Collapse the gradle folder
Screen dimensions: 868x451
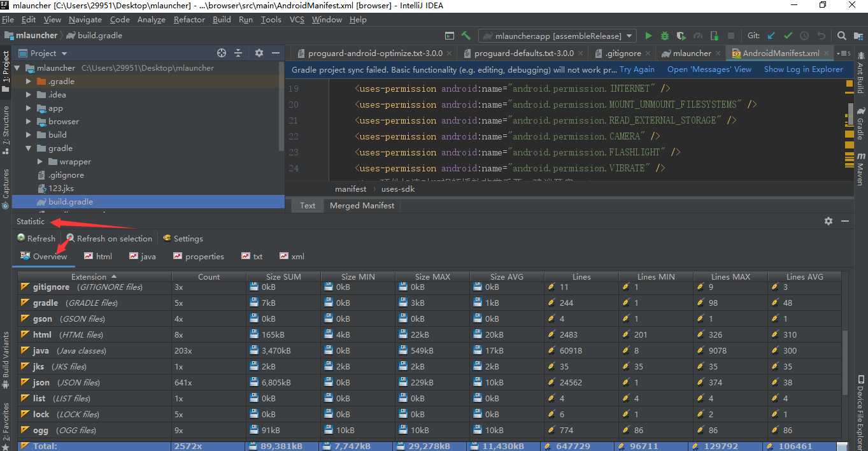pyautogui.click(x=29, y=148)
